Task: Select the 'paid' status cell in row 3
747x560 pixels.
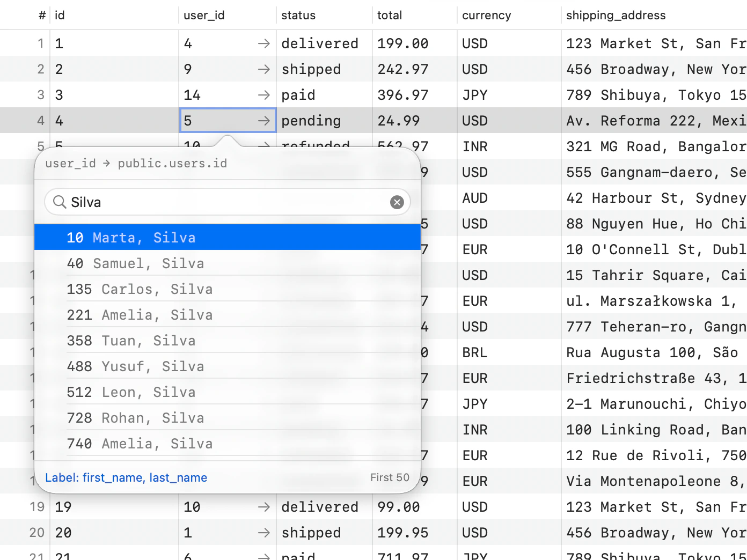Action: 324,95
